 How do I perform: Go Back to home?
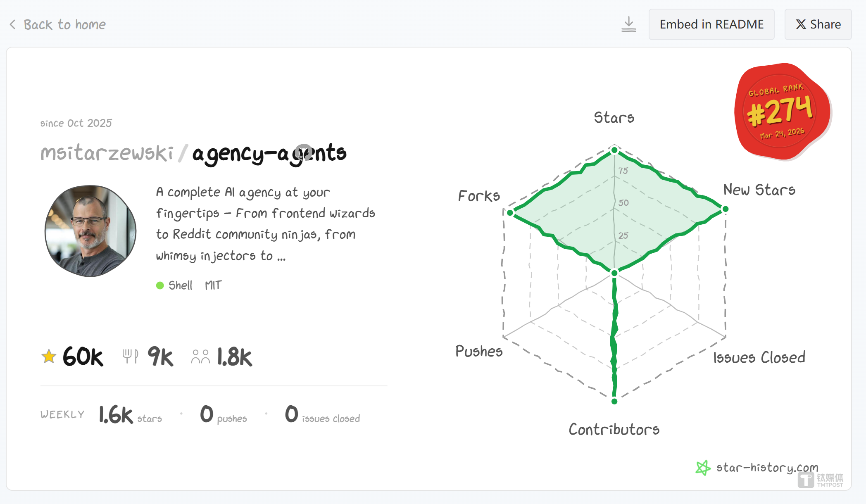(64, 25)
